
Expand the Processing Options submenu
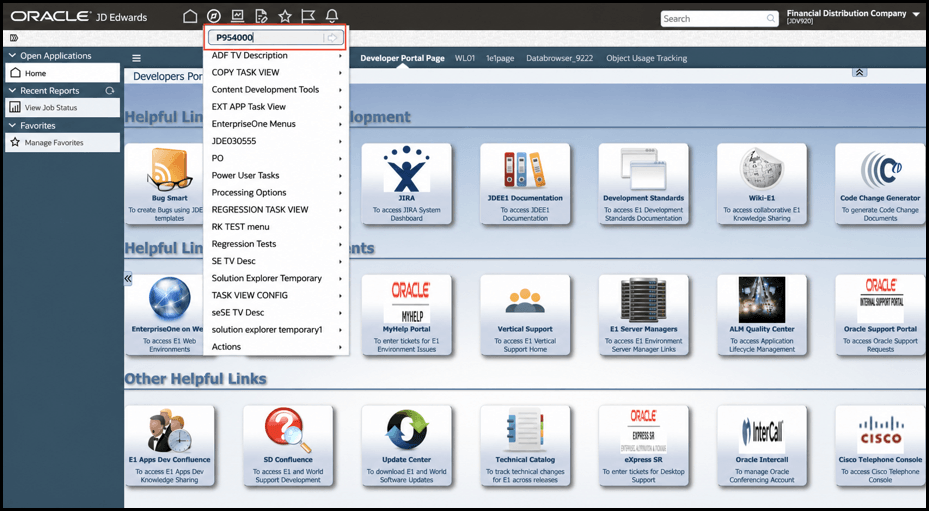pos(276,193)
